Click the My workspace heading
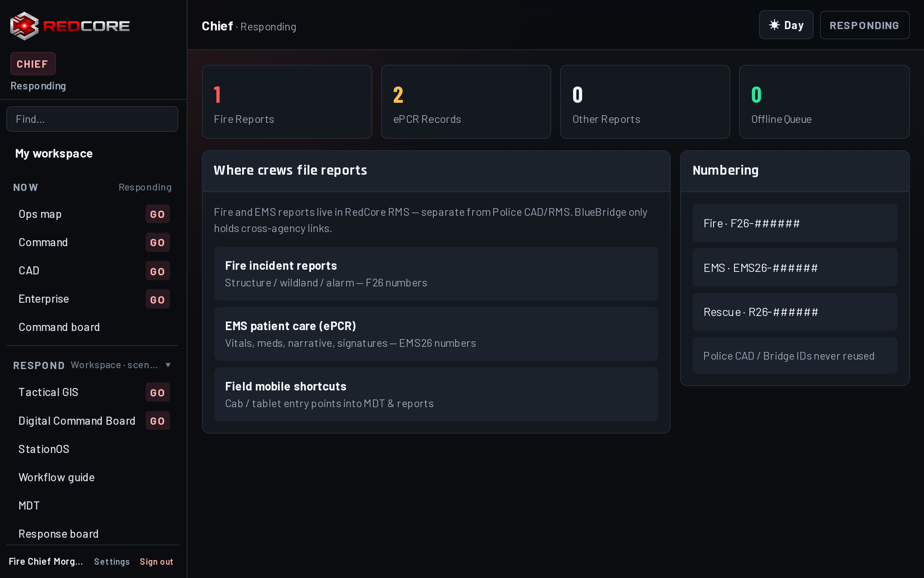The image size is (924, 578). (54, 153)
